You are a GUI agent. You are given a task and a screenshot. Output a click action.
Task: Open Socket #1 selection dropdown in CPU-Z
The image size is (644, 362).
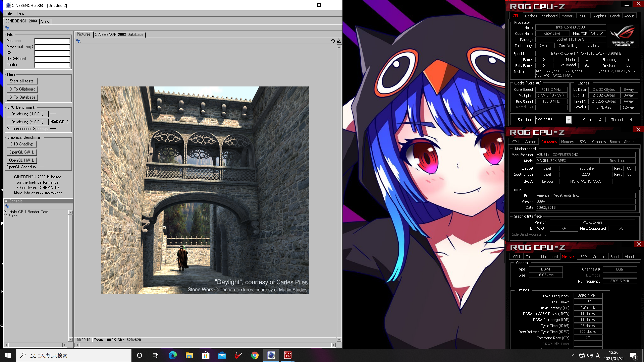[x=569, y=120]
